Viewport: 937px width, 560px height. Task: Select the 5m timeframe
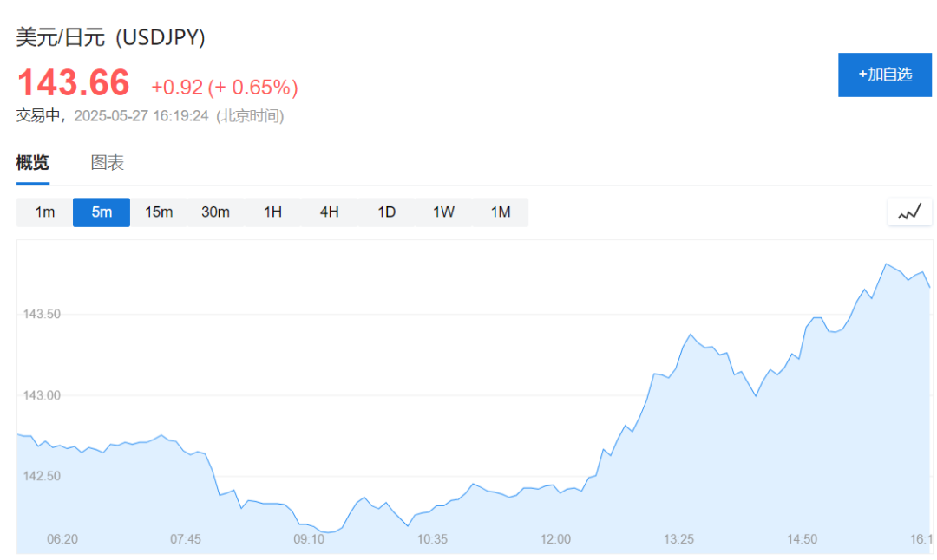[x=102, y=212]
